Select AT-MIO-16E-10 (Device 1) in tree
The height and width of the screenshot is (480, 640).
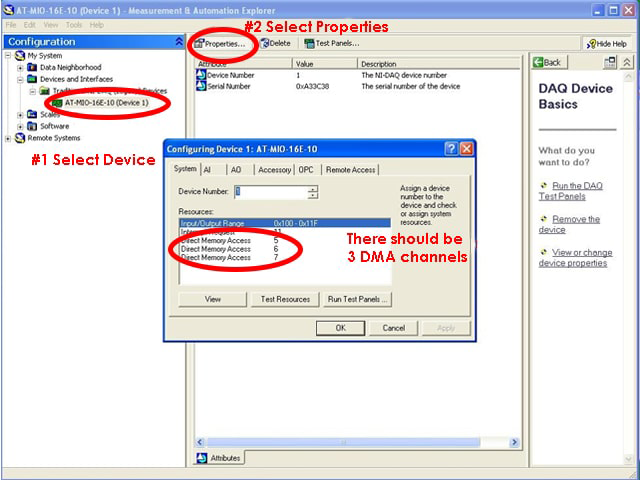[x=107, y=102]
